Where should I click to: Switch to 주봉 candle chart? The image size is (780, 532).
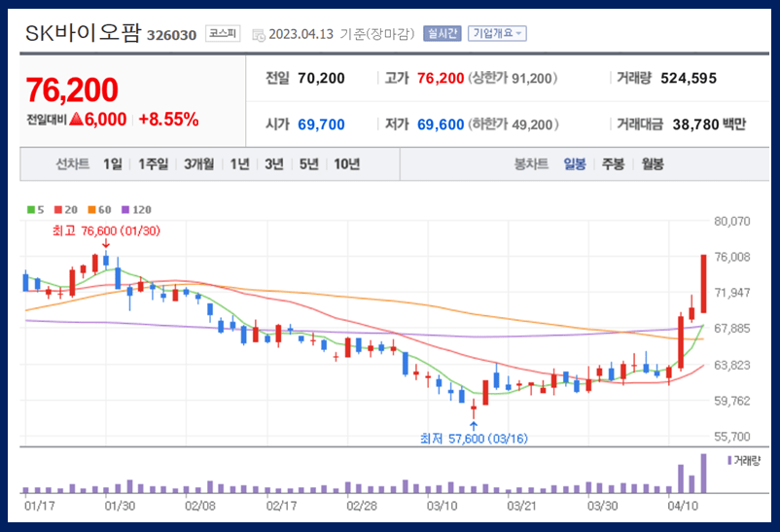pos(613,163)
